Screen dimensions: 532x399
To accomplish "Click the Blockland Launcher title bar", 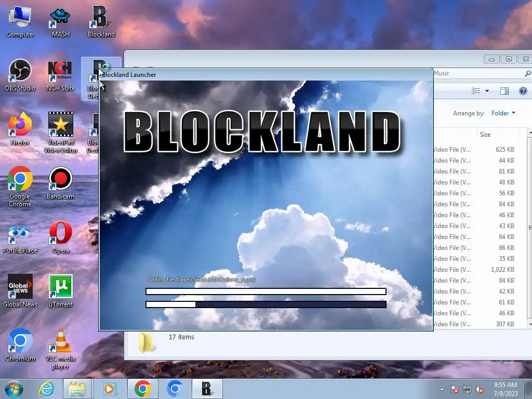I will tap(266, 75).
